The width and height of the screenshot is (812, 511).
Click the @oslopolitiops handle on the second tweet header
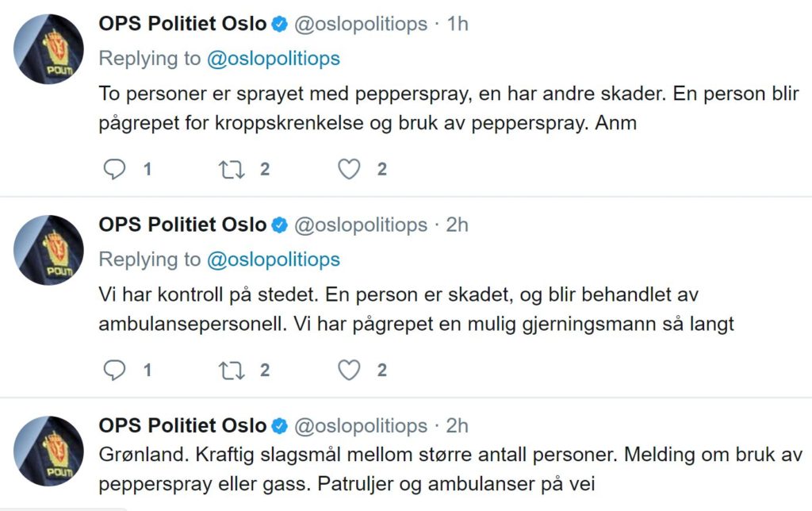361,225
